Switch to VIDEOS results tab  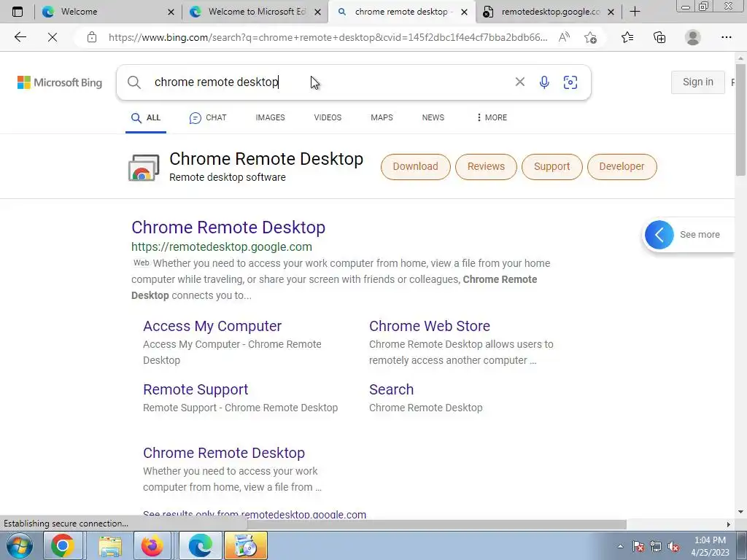[x=328, y=117]
